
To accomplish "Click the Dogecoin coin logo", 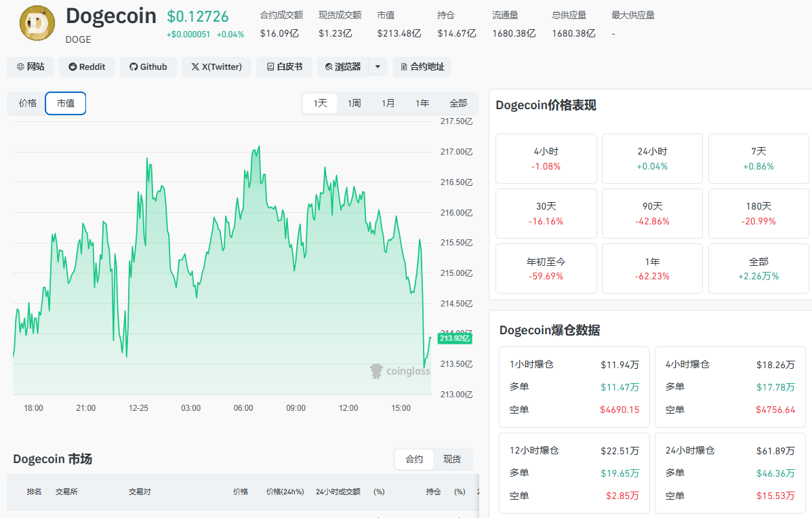I will [37, 23].
